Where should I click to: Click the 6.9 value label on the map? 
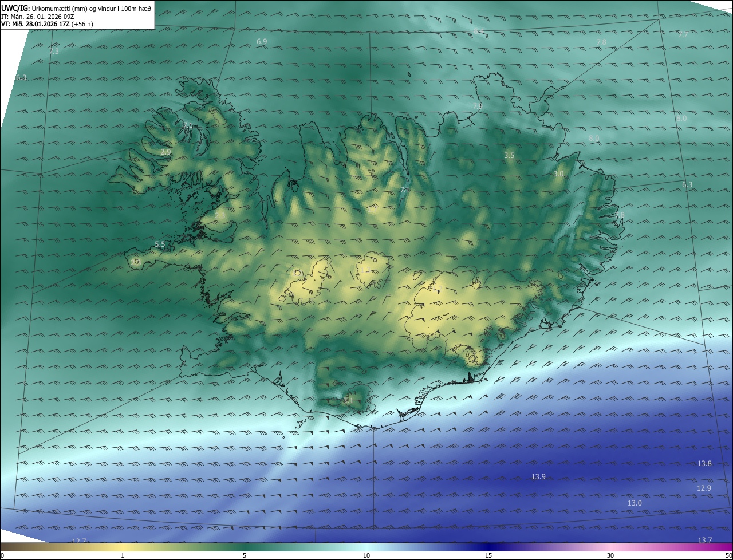tap(262, 42)
